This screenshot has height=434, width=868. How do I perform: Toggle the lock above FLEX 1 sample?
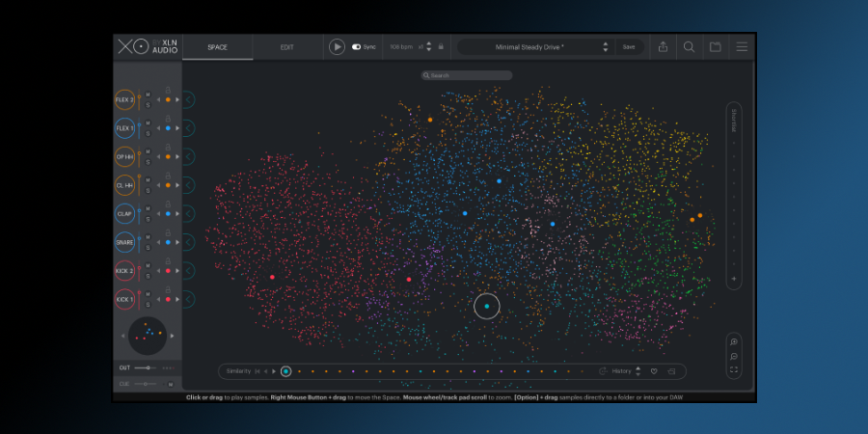168,119
